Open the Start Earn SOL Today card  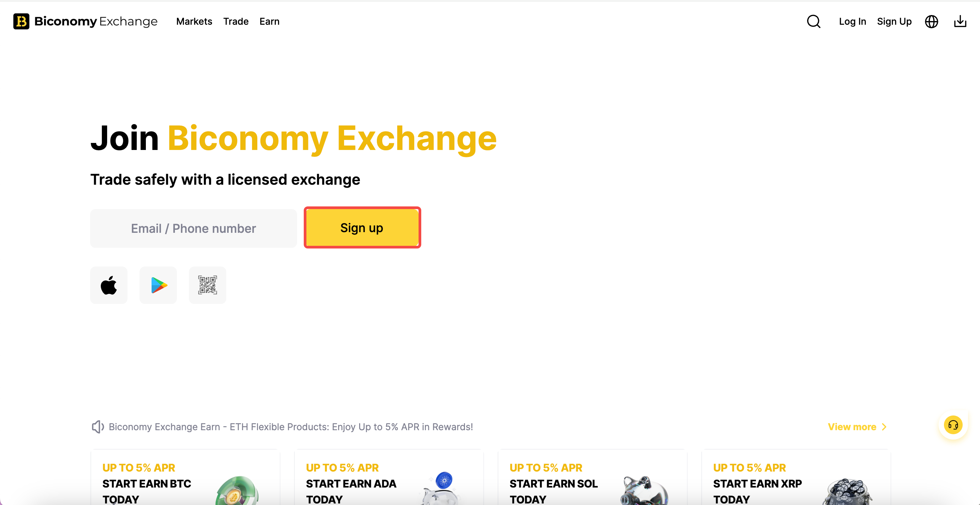pos(592,478)
